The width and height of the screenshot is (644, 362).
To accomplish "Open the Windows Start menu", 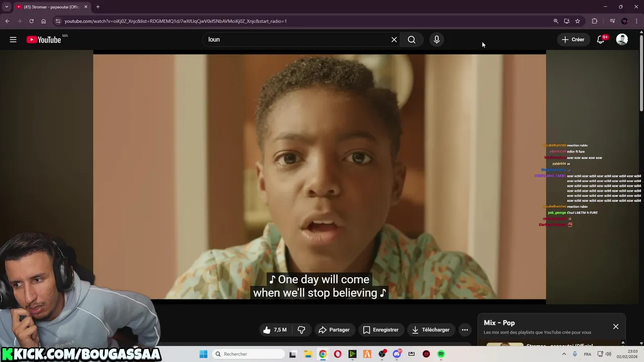I will tap(203, 354).
